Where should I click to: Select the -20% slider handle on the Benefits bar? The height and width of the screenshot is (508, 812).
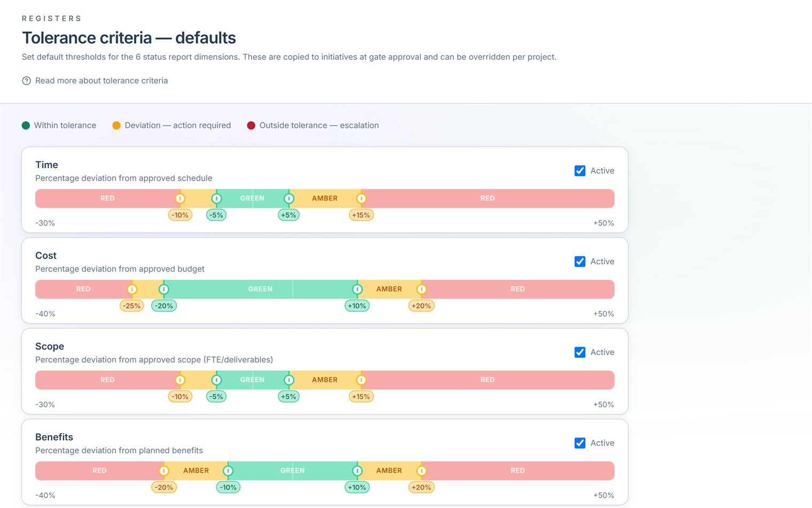click(x=164, y=471)
